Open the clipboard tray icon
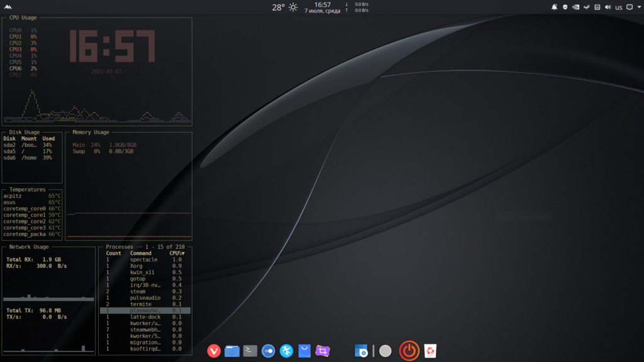 (x=597, y=7)
